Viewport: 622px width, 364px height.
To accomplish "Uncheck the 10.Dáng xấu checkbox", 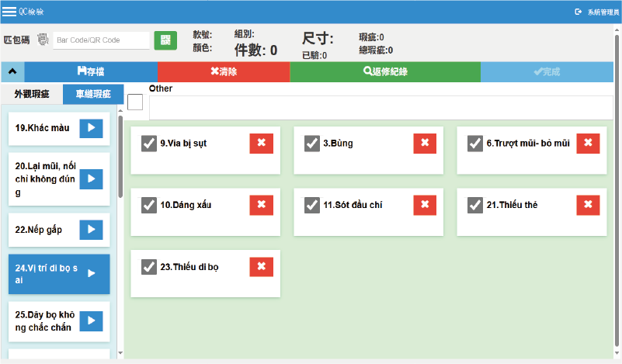I will 149,206.
